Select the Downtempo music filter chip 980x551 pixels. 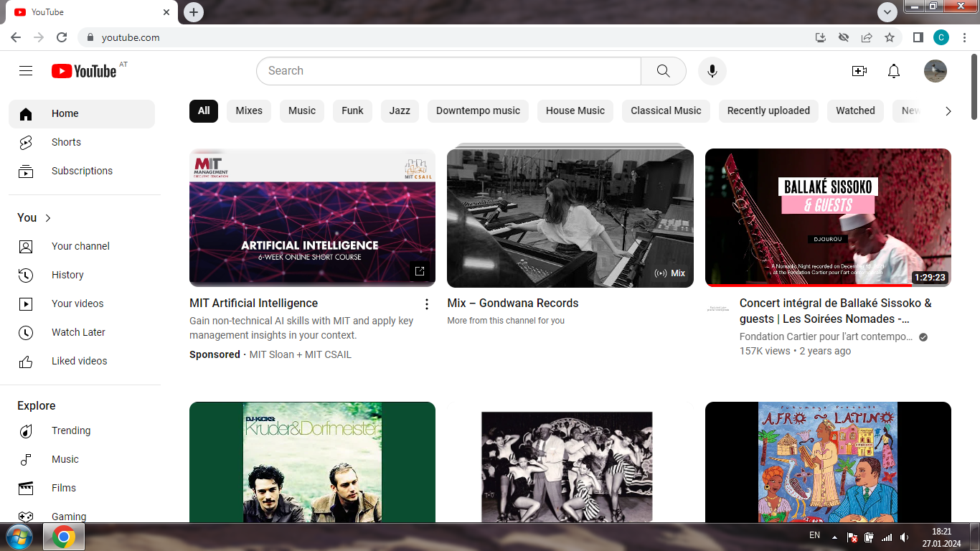(478, 110)
